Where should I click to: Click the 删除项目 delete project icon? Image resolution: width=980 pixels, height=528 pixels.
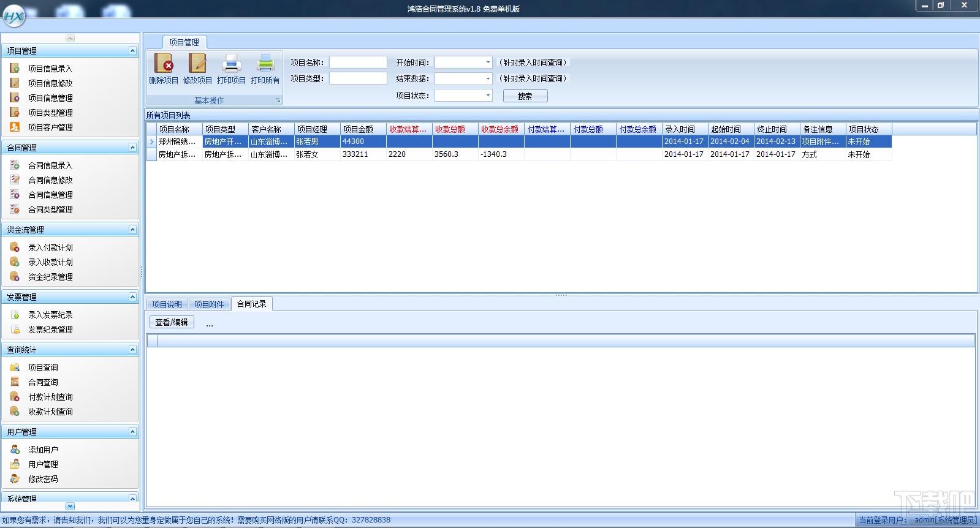pos(164,69)
